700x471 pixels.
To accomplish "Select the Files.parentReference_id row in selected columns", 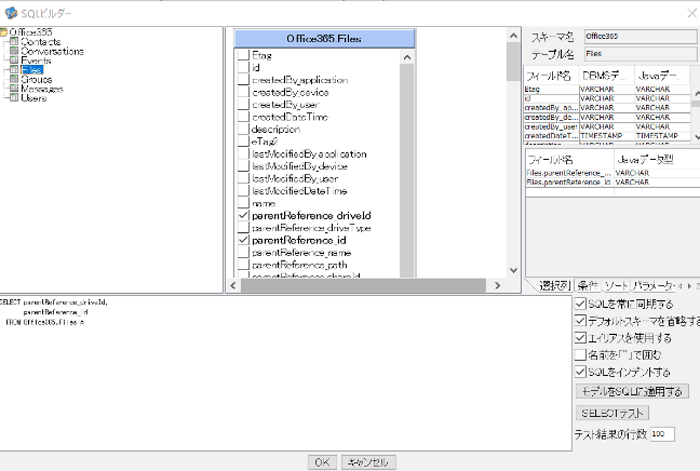I will coord(612,182).
